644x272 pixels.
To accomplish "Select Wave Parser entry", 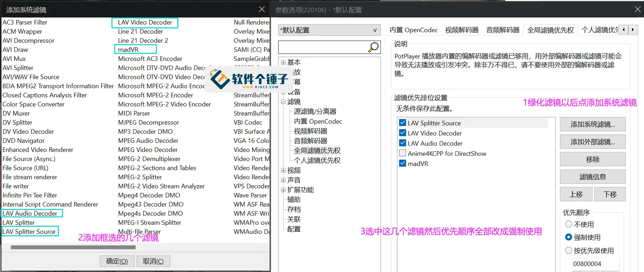I will pyautogui.click(x=250, y=195).
